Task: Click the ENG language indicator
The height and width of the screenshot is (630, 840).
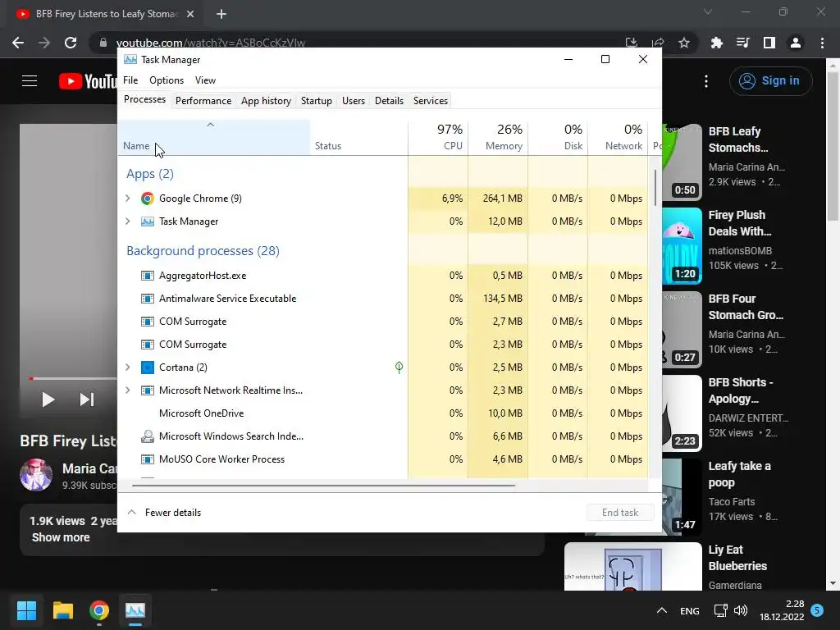Action: pos(689,610)
